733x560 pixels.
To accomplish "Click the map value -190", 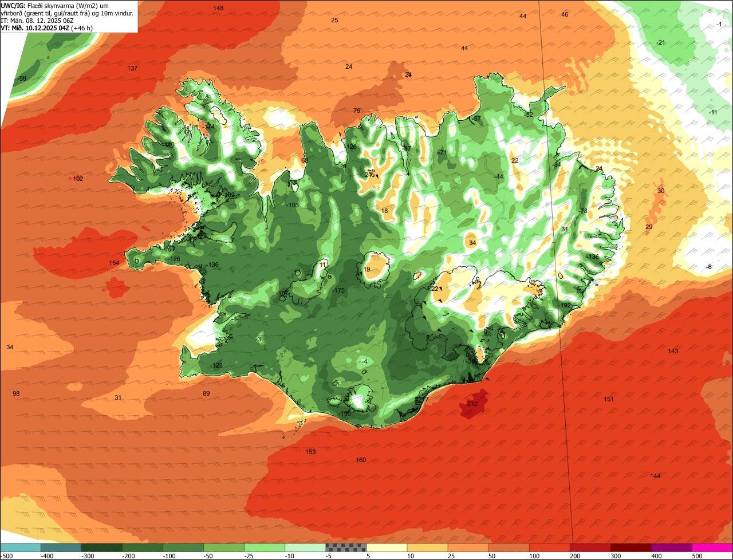I will tap(344, 413).
